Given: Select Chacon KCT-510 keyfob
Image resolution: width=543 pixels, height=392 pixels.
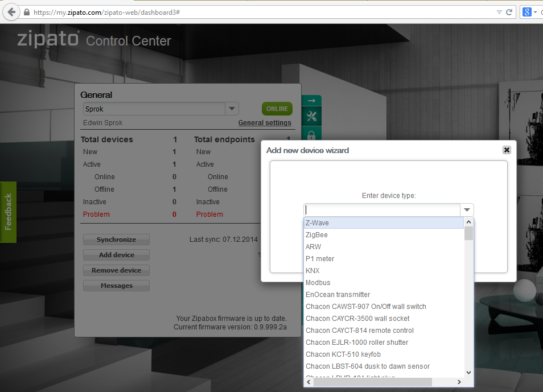Looking at the screenshot, I should 384,354.
